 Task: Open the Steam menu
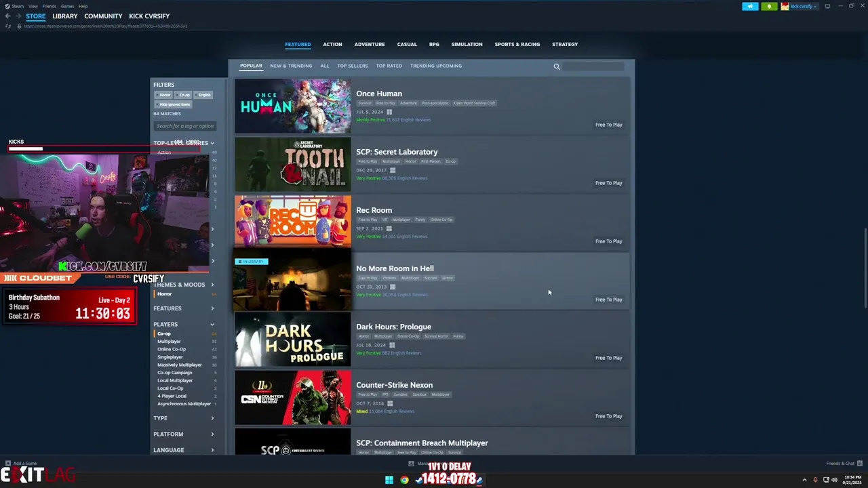point(18,6)
